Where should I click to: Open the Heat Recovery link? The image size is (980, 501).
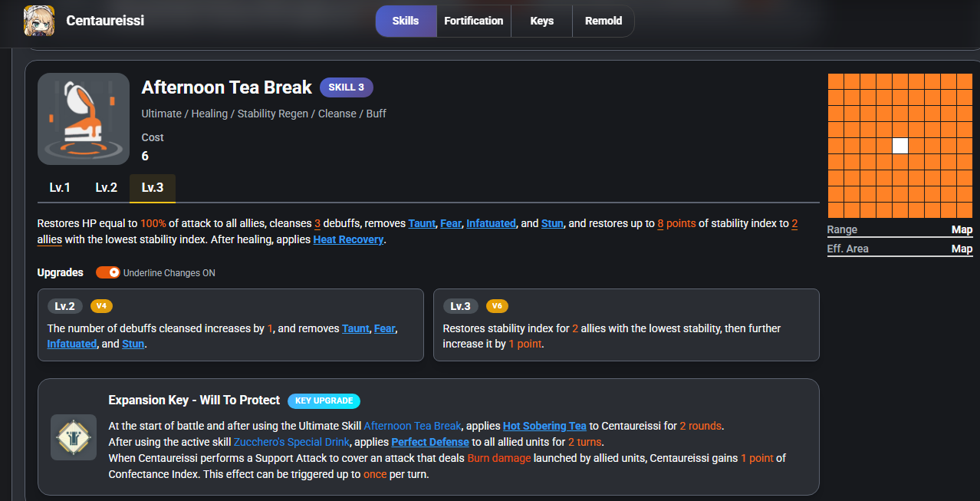[x=348, y=240]
